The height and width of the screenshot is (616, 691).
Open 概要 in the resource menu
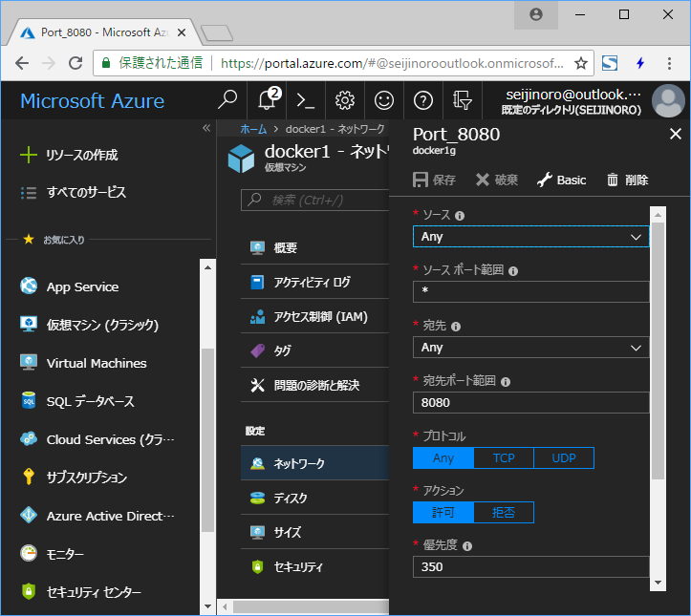pyautogui.click(x=314, y=248)
